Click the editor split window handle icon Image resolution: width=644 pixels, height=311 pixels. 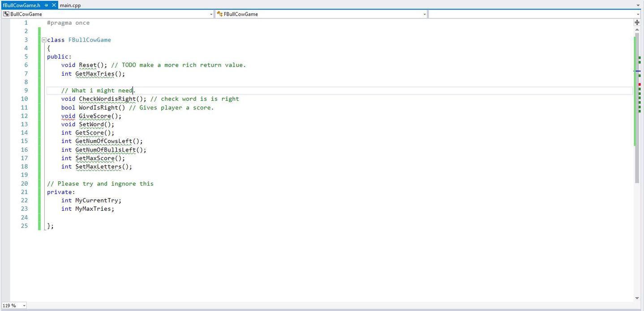(x=637, y=22)
